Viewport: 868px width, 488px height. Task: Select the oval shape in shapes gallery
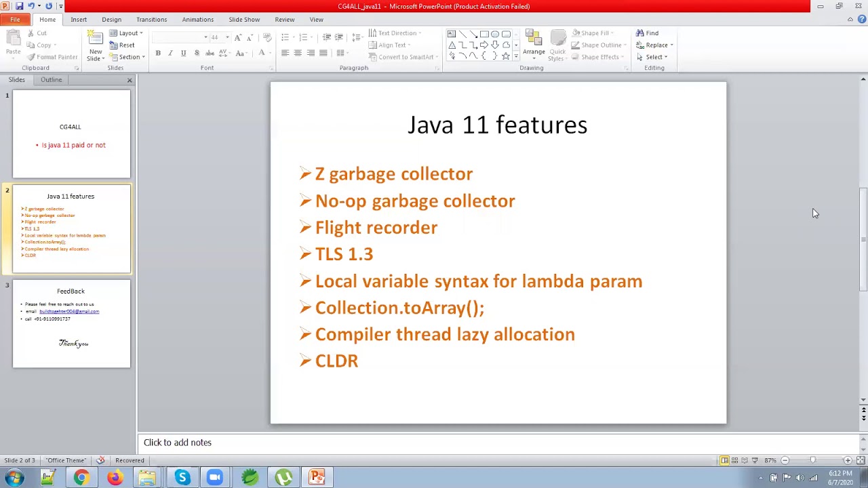tap(495, 34)
